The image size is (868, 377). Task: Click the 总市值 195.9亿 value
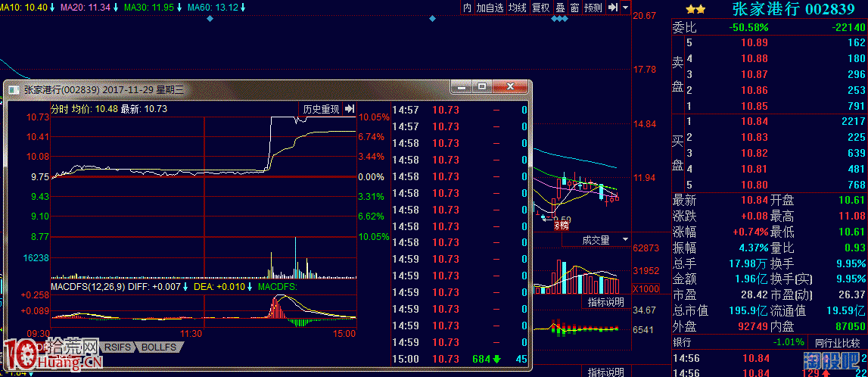[749, 310]
